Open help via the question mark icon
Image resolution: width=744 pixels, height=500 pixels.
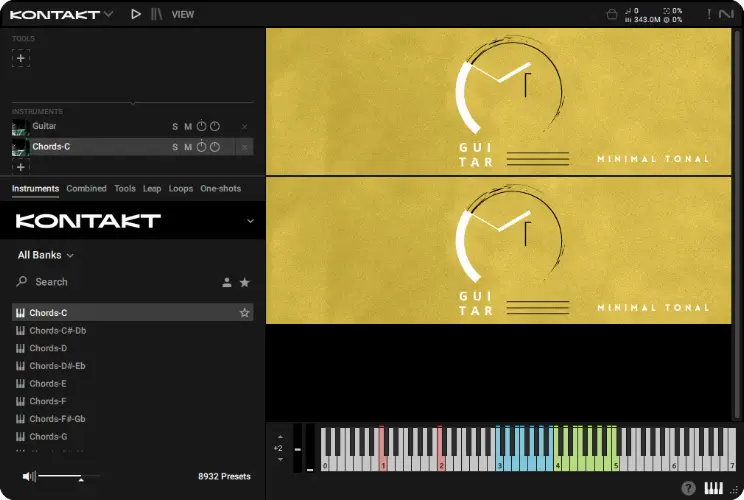689,488
